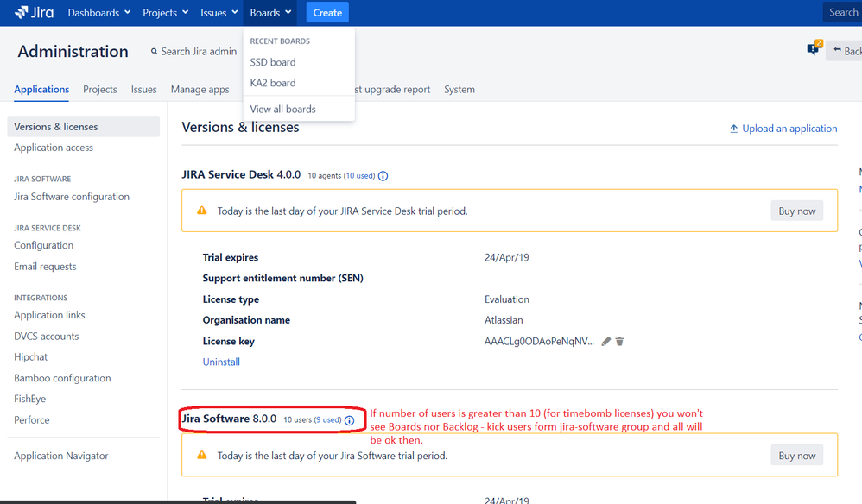
Task: Click the upload arrow icon beside Upload an application
Action: tap(733, 129)
